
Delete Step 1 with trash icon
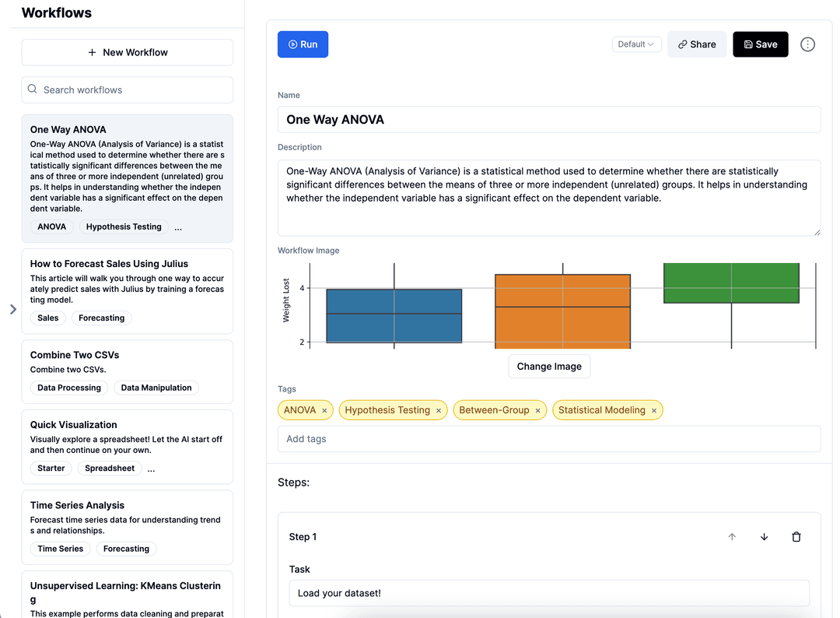click(x=796, y=536)
